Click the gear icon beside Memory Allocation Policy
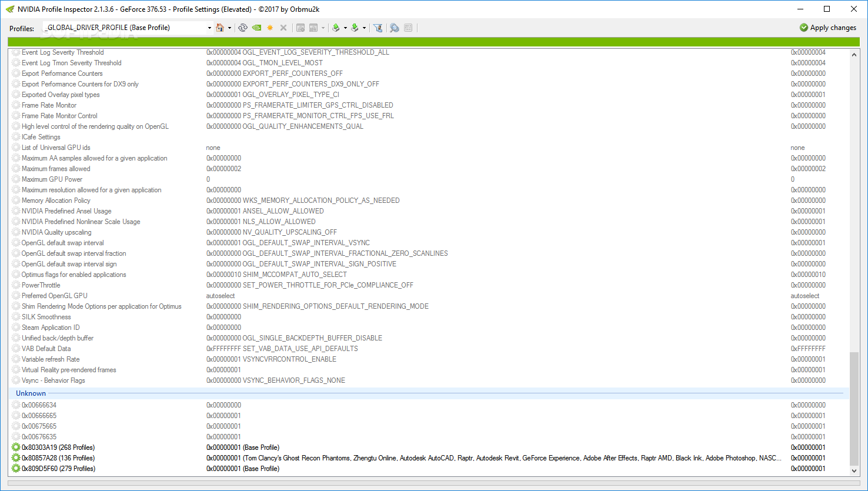The image size is (868, 491). pyautogui.click(x=16, y=201)
